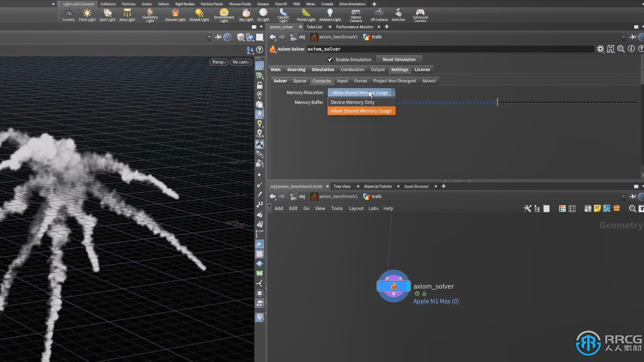
Task: Open the License tab settings
Action: (422, 69)
